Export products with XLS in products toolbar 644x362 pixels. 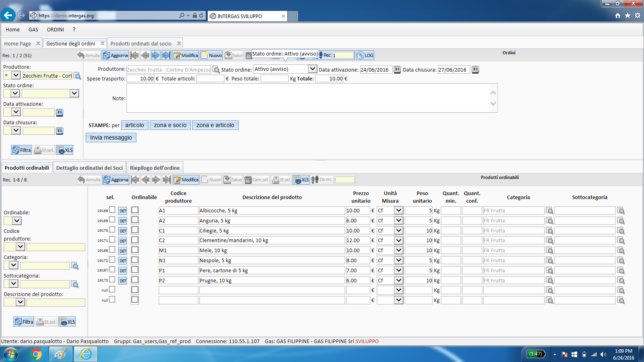click(x=301, y=180)
